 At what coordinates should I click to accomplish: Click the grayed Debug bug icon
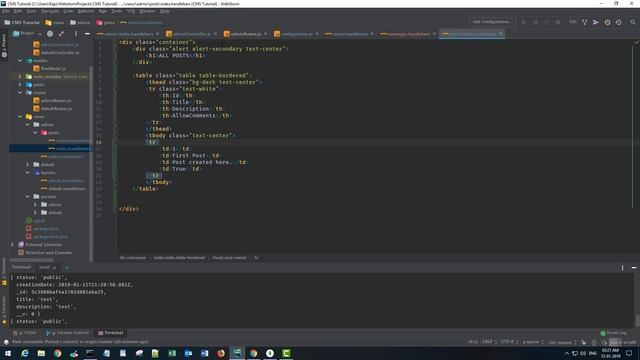[535, 22]
